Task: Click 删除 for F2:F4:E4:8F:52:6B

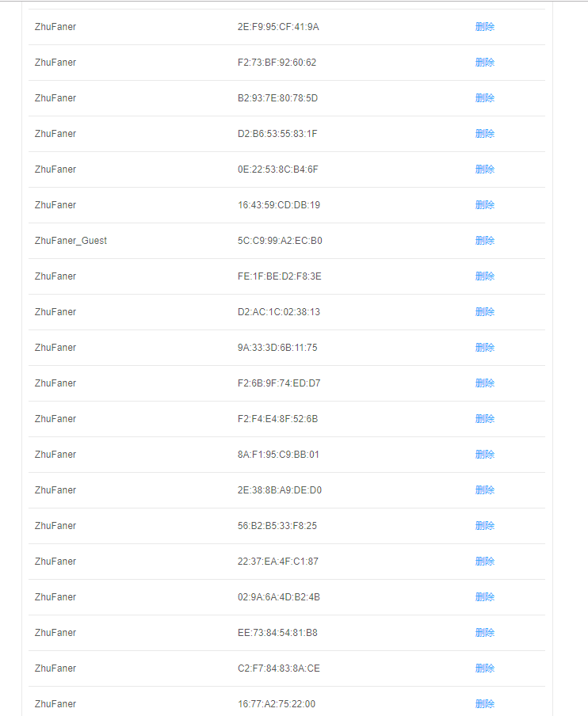Action: coord(484,419)
